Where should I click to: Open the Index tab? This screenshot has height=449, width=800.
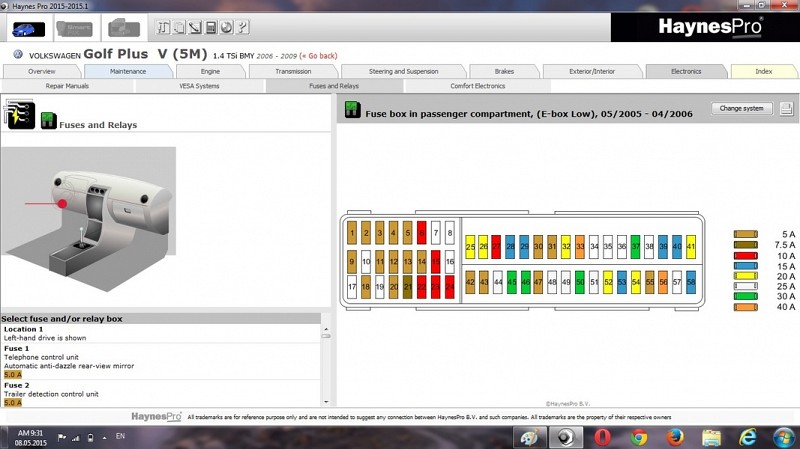[764, 71]
